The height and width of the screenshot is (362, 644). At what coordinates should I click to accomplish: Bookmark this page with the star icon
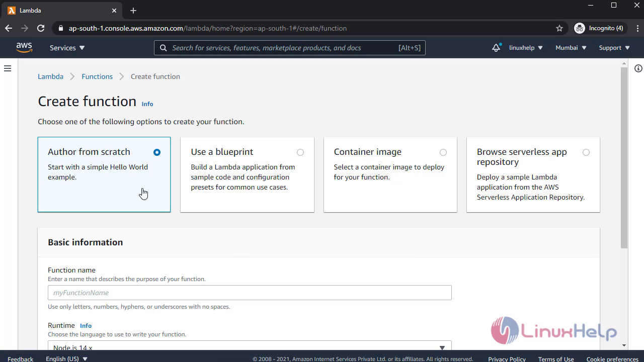click(x=559, y=28)
